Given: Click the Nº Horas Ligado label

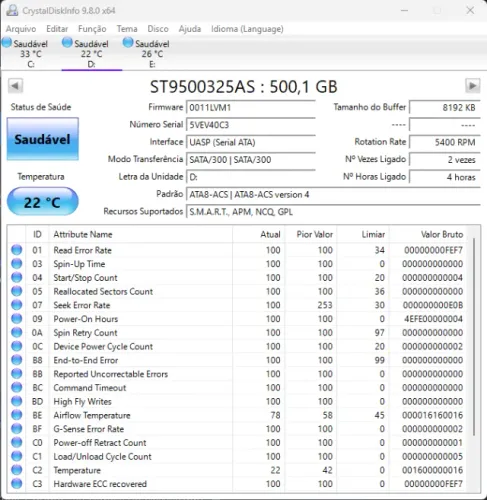Looking at the screenshot, I should (374, 177).
